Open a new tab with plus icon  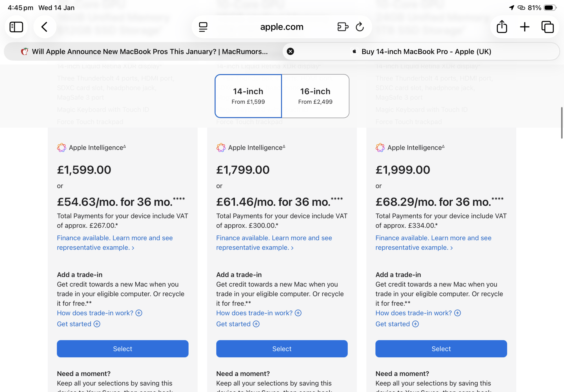click(x=525, y=27)
